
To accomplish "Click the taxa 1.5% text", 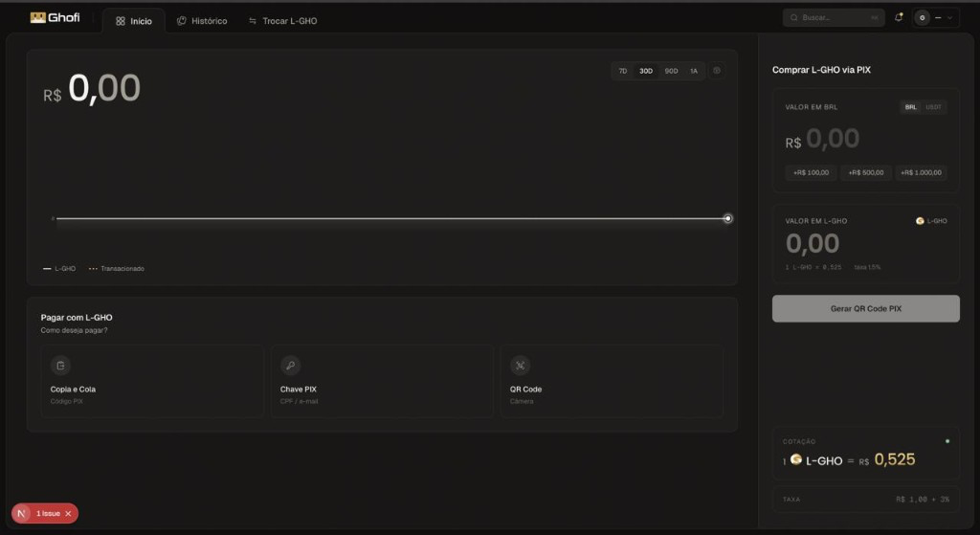I will 867,268.
